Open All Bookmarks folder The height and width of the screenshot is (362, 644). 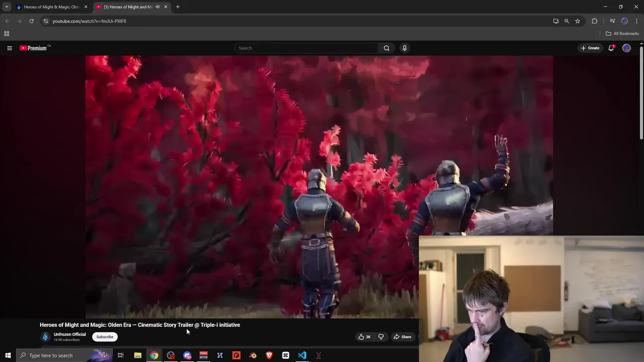click(x=622, y=34)
